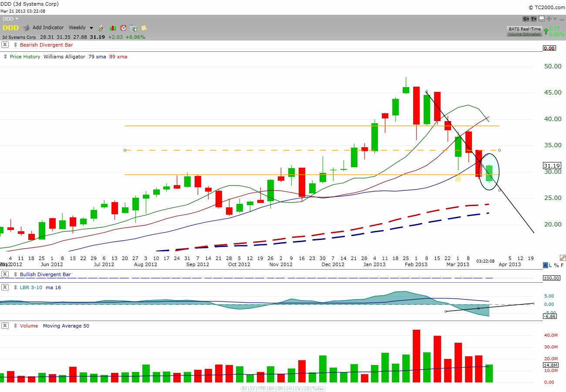Image resolution: width=566 pixels, height=392 pixels.
Task: Close the LBR 3-10 indicator pane
Action: tap(5, 287)
